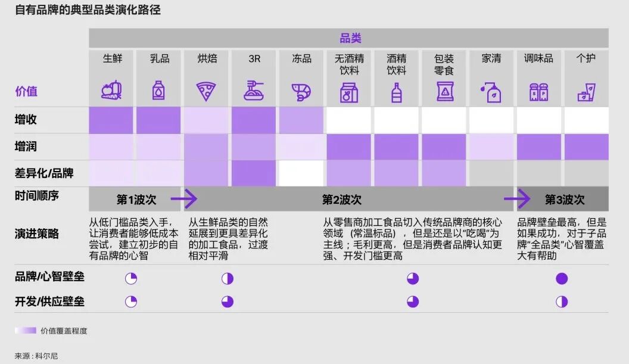Viewport: 629px width, 364px height.
Task: Toggle the first 品牌/心智壁垒 pie indicator
Action: (x=130, y=278)
